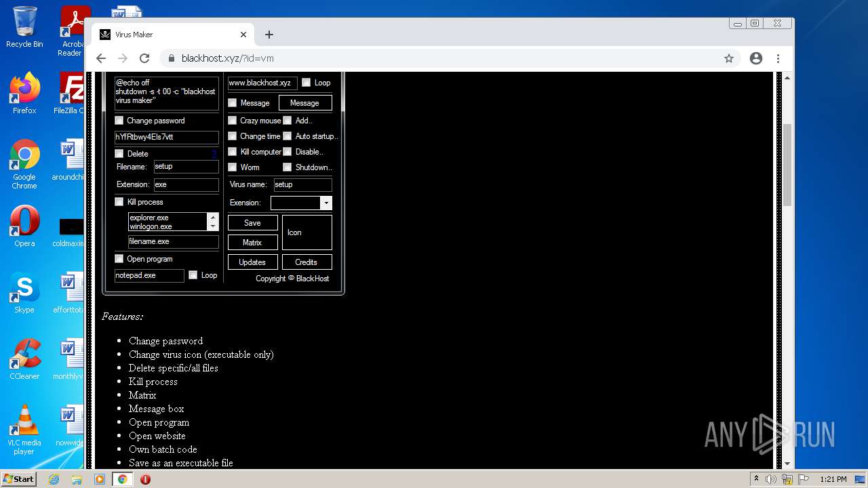Image resolution: width=868 pixels, height=488 pixels.
Task: Enable Add.. checkbox
Action: 288,121
